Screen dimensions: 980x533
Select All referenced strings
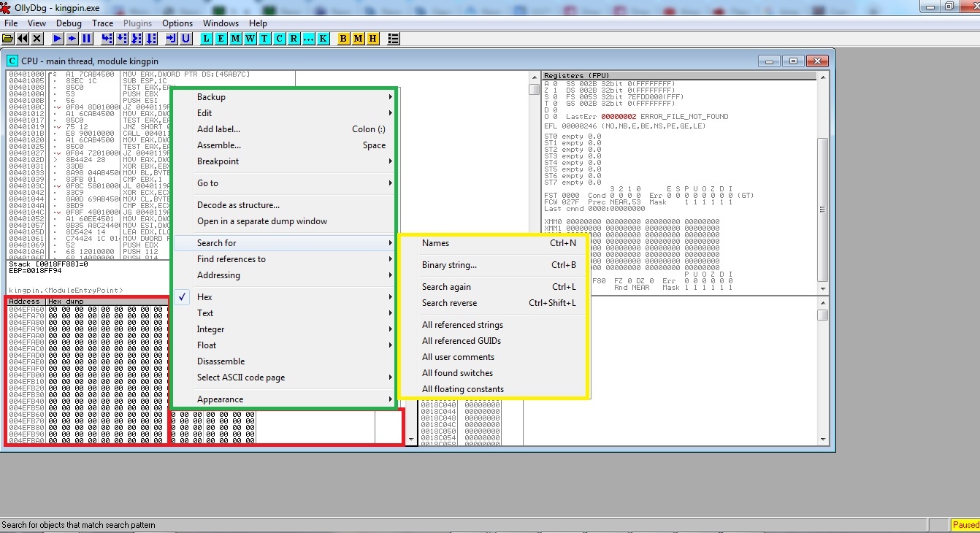493,325
